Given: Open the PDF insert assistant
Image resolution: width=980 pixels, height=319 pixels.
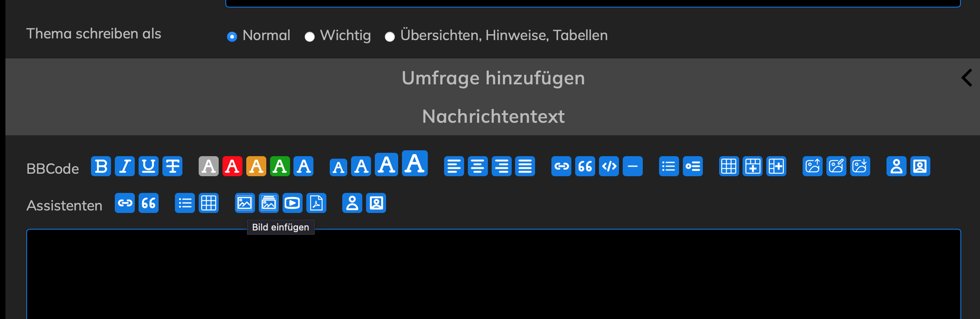Looking at the screenshot, I should pyautogui.click(x=316, y=203).
